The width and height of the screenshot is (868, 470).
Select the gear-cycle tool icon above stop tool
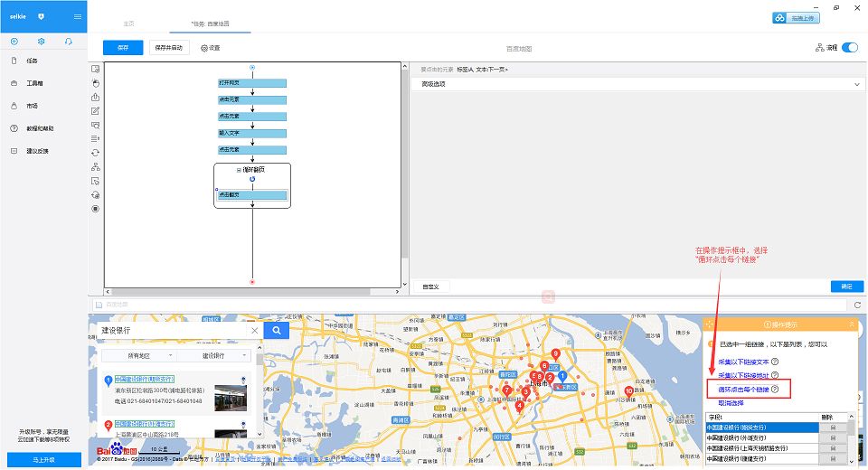click(x=95, y=195)
